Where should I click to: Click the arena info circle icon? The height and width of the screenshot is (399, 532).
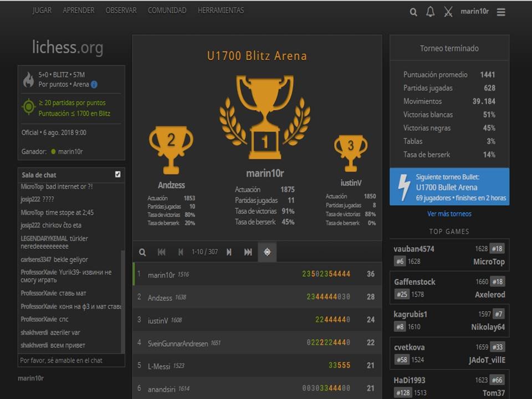click(x=94, y=84)
